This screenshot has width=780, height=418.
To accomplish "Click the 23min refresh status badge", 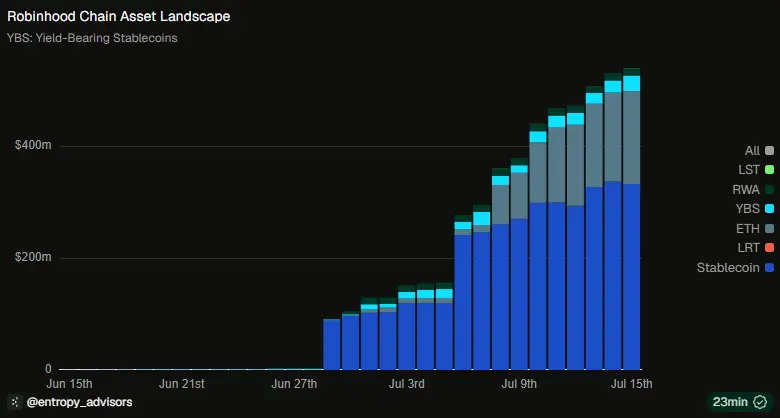I will click(740, 402).
